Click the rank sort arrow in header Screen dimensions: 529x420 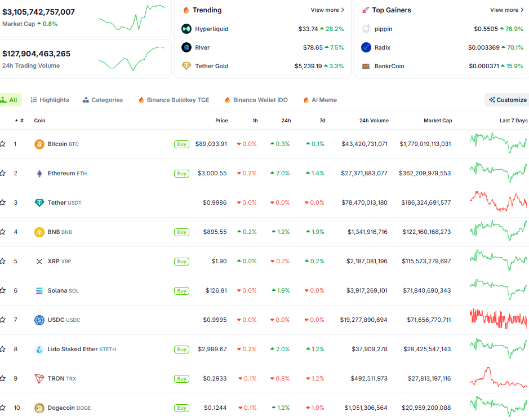pyautogui.click(x=16, y=120)
